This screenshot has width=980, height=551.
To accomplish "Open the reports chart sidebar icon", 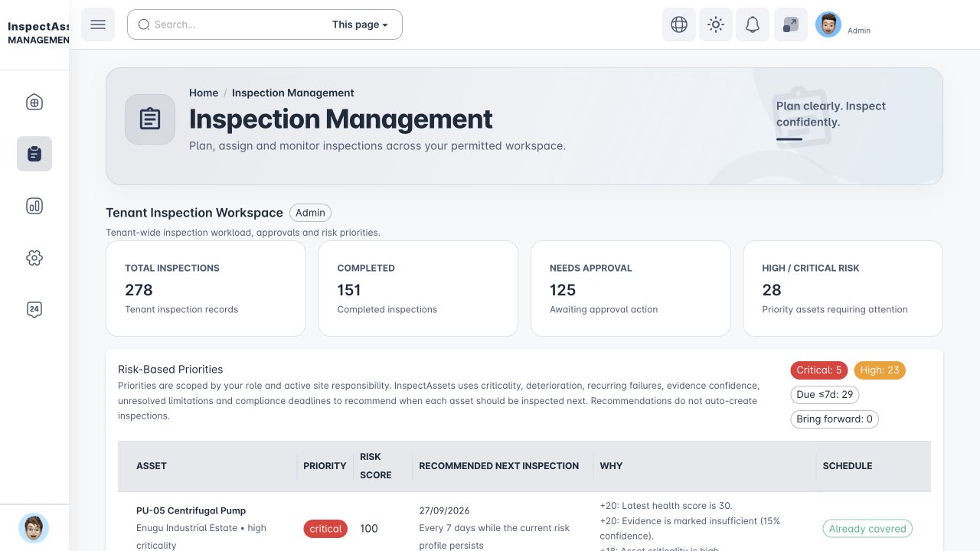I will point(34,206).
